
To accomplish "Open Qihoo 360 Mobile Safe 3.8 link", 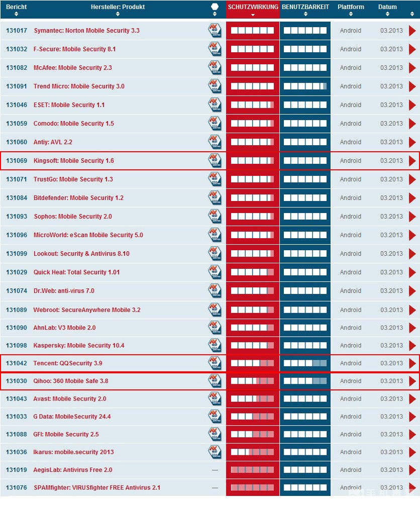I will click(71, 381).
